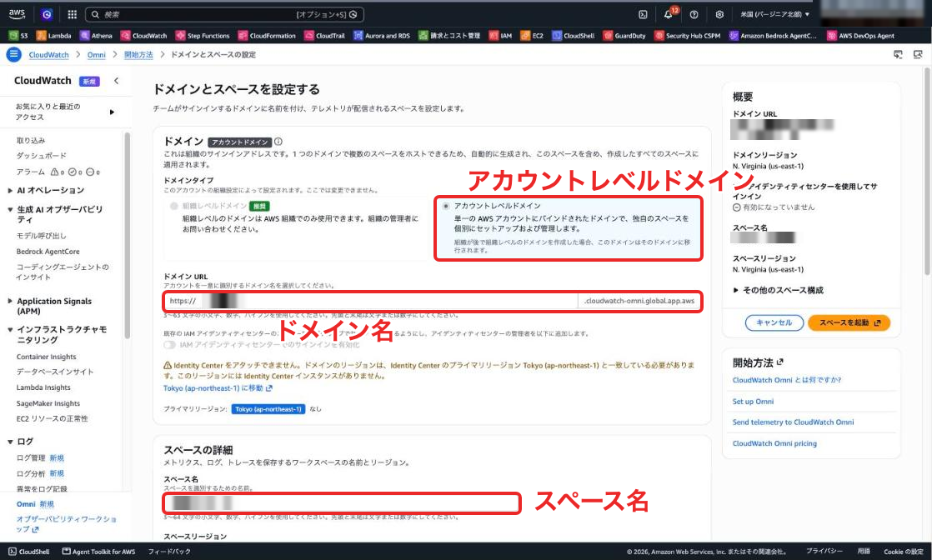932x560 pixels.
Task: Follow Tokyo (ap-northeast-1) に移動 link
Action: 218,388
